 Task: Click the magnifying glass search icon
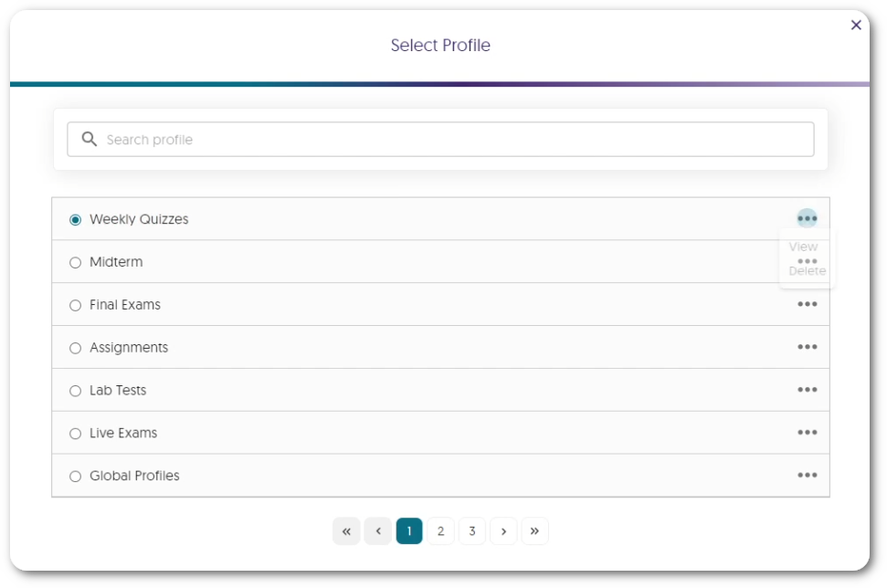pyautogui.click(x=89, y=139)
